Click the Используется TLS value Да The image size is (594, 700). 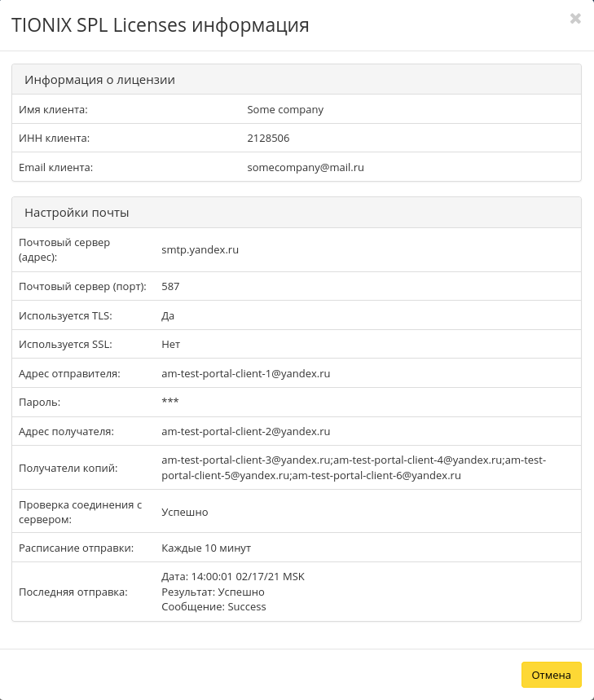click(x=168, y=315)
